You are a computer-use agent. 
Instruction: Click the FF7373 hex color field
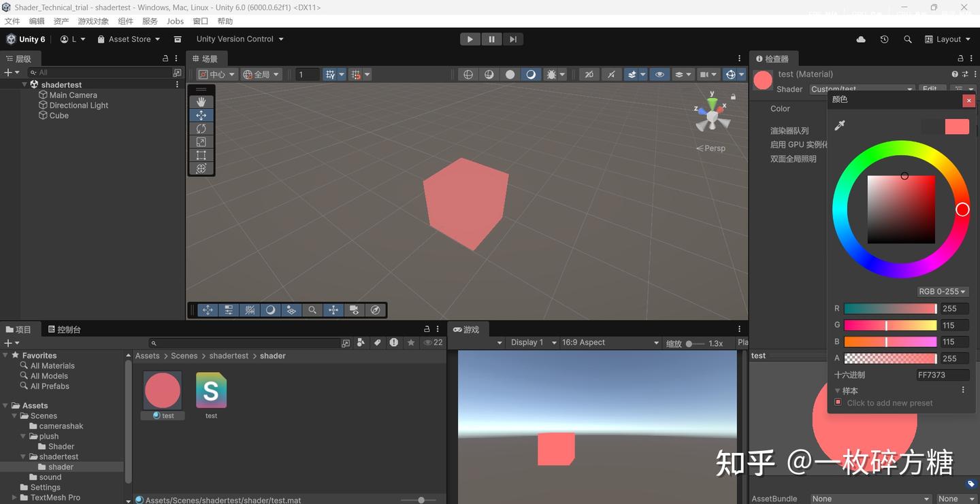pyautogui.click(x=942, y=375)
